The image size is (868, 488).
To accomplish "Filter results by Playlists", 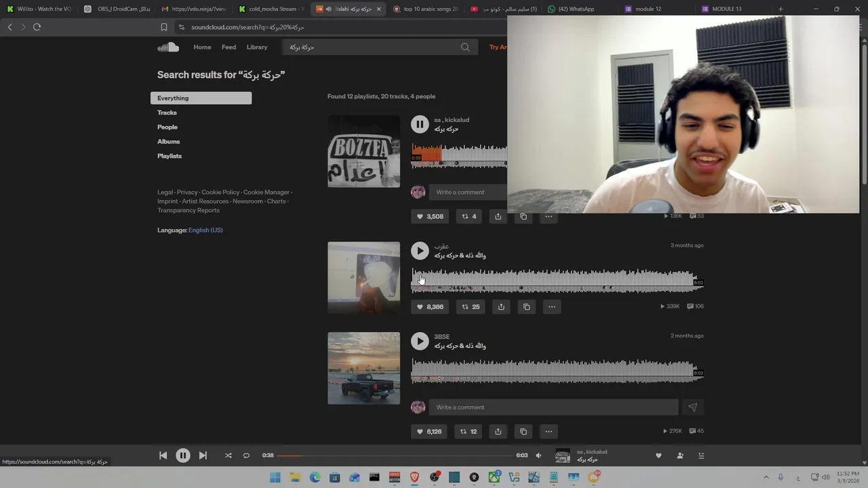I will [x=170, y=156].
